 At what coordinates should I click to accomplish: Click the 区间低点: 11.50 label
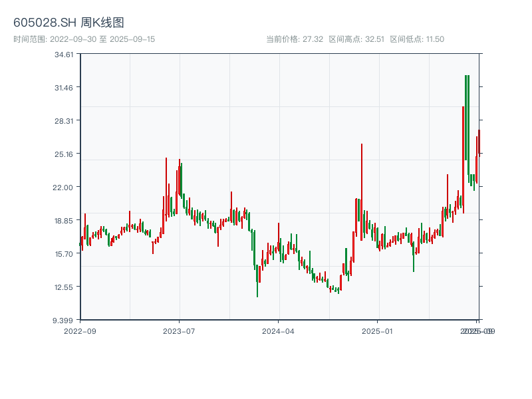tap(417, 39)
